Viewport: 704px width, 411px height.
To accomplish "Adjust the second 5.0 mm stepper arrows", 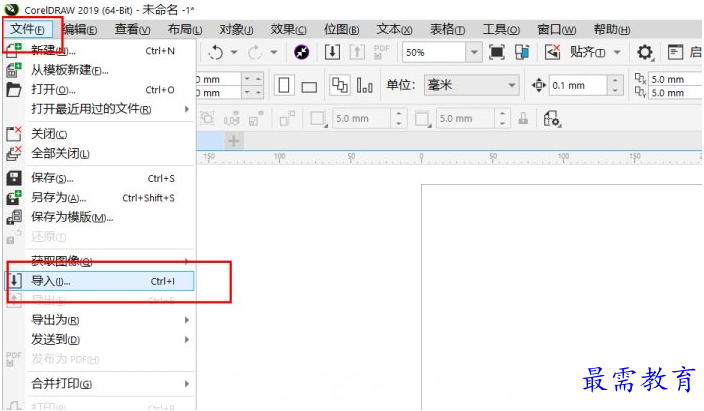I will 502,119.
